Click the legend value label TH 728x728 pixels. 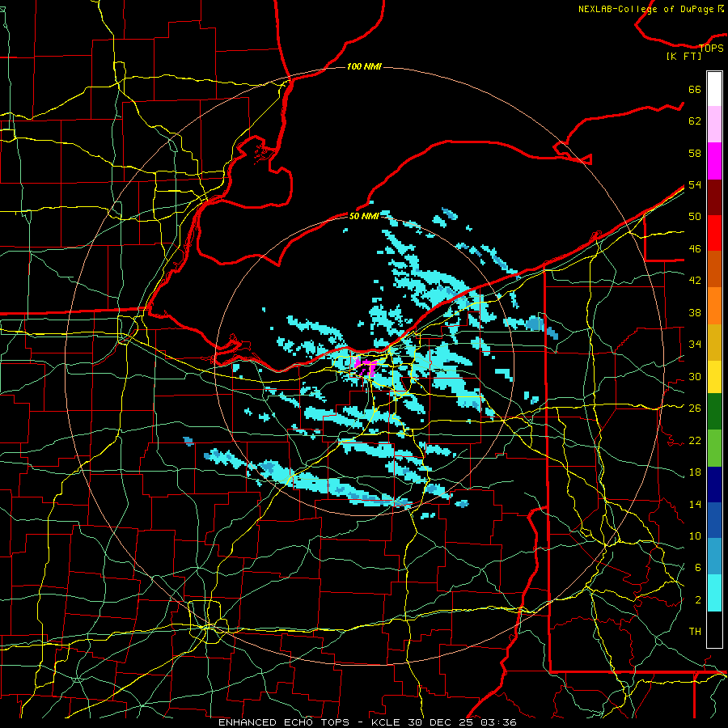click(x=695, y=631)
